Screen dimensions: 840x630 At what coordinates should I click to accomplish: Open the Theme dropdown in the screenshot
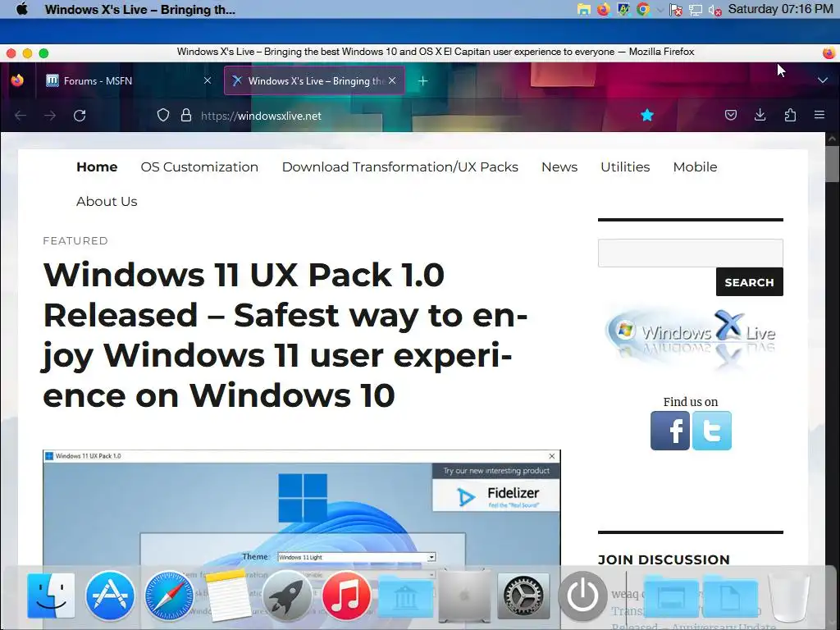(x=356, y=557)
